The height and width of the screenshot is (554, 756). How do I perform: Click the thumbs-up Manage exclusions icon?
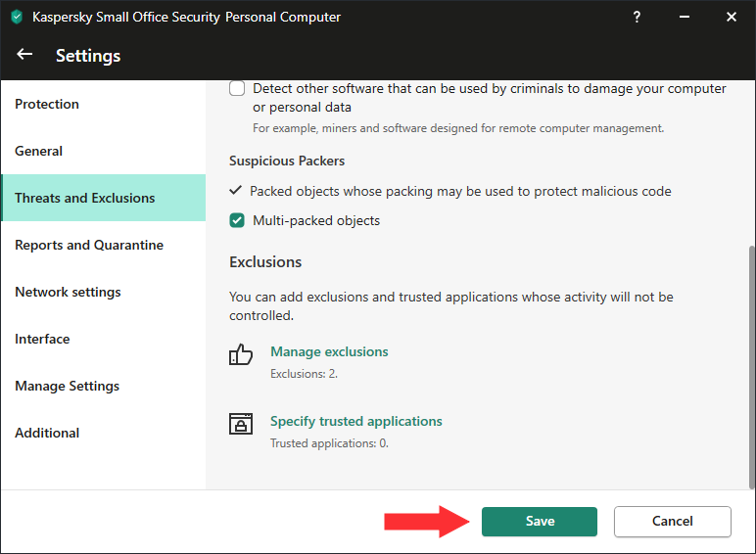pos(241,354)
